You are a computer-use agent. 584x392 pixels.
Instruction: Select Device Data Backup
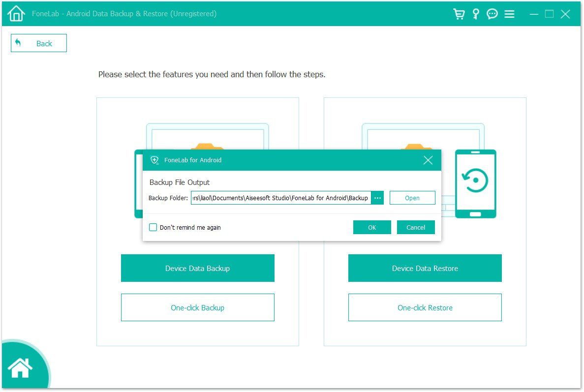point(197,268)
